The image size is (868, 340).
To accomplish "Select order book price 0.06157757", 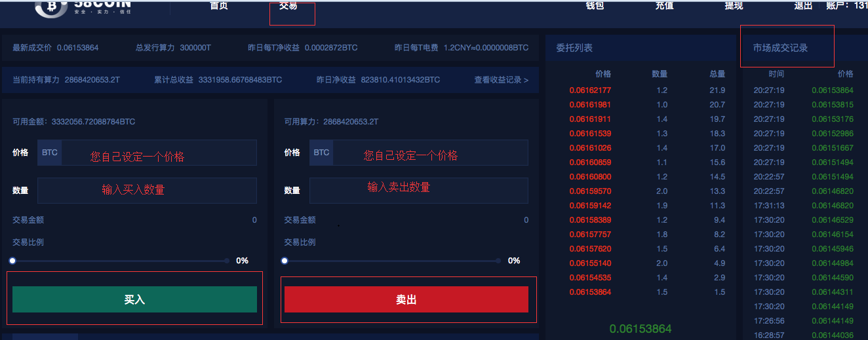I will click(x=590, y=235).
